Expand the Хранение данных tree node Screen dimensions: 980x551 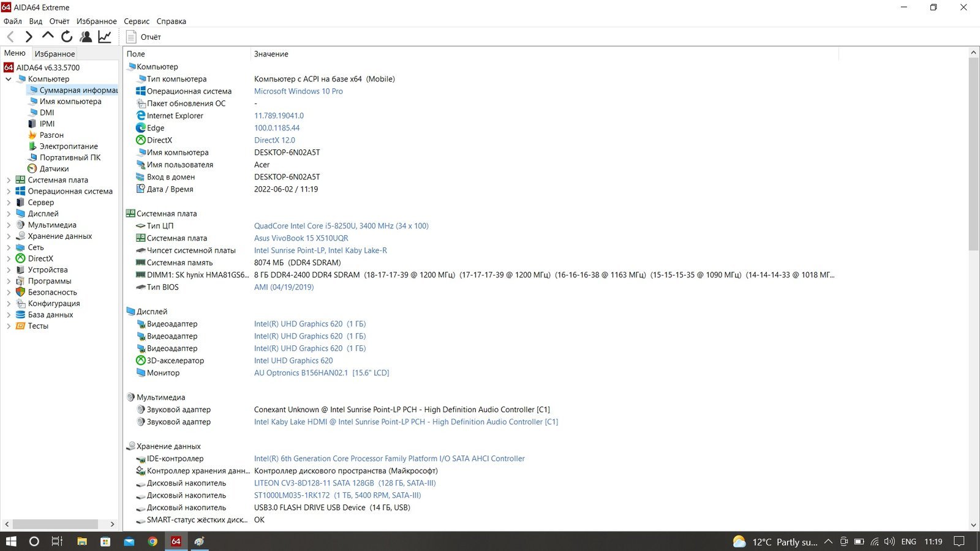click(9, 236)
